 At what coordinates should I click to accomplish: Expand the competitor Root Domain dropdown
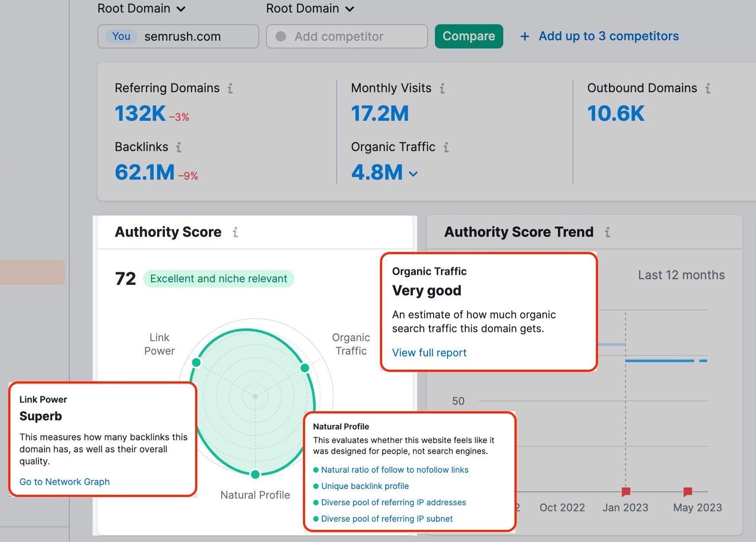[x=350, y=8]
